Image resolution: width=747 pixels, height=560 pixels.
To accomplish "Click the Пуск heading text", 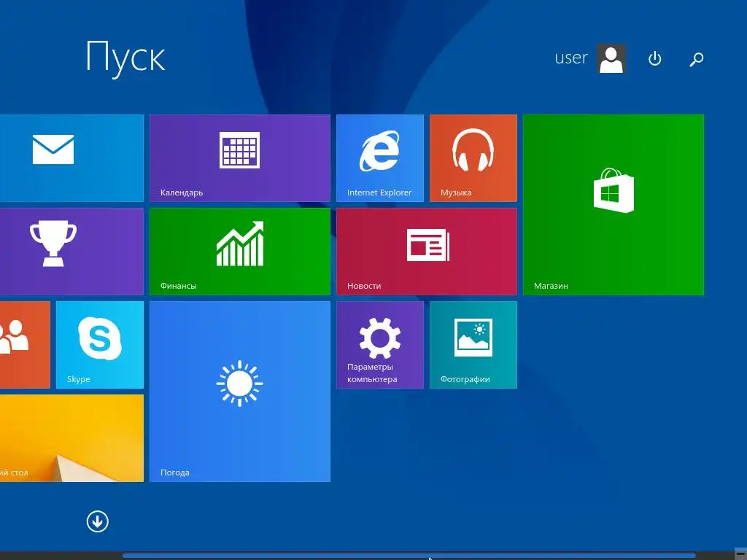I will coord(125,58).
